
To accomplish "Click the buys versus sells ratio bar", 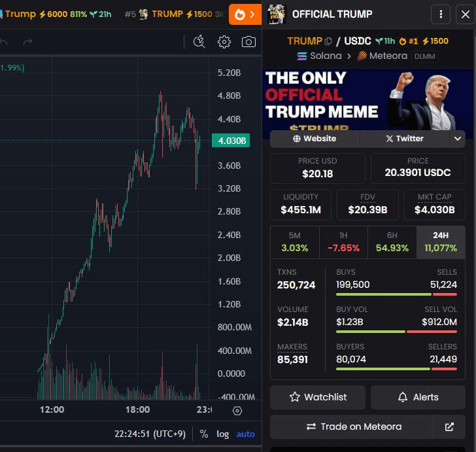I will point(396,294).
